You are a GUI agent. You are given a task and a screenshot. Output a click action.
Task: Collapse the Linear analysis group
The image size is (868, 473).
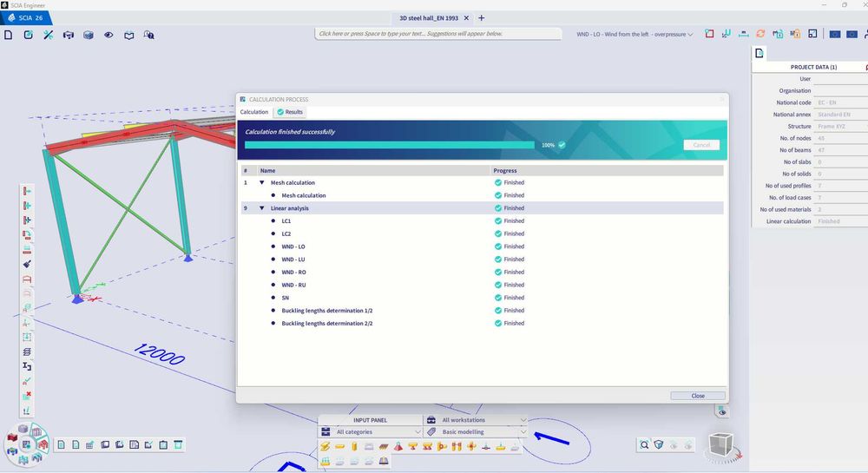point(262,208)
